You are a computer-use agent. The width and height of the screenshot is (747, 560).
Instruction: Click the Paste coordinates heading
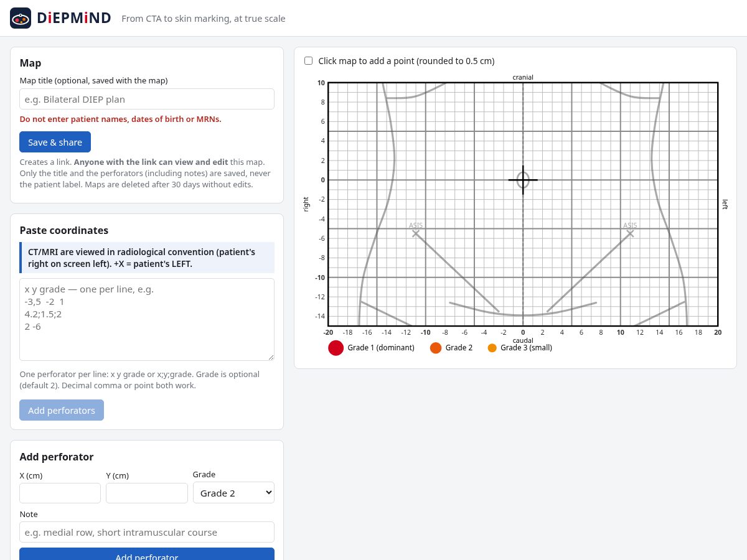click(x=64, y=230)
